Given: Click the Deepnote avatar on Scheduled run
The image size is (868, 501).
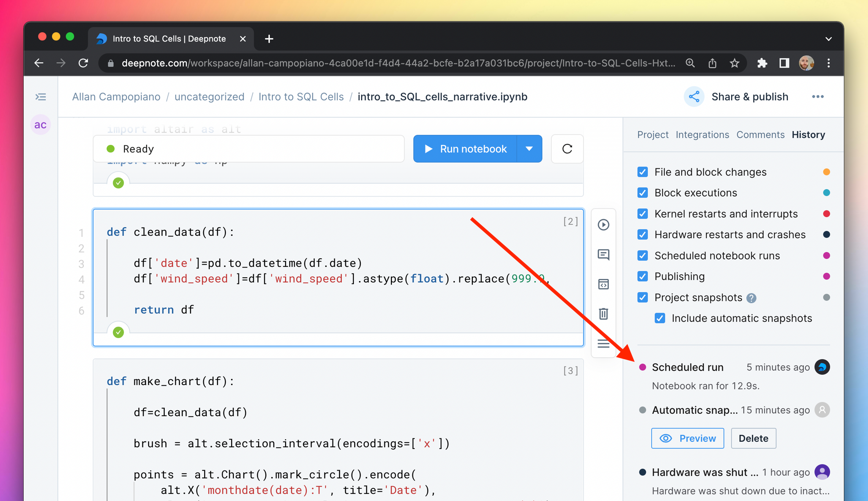Looking at the screenshot, I should [x=822, y=367].
